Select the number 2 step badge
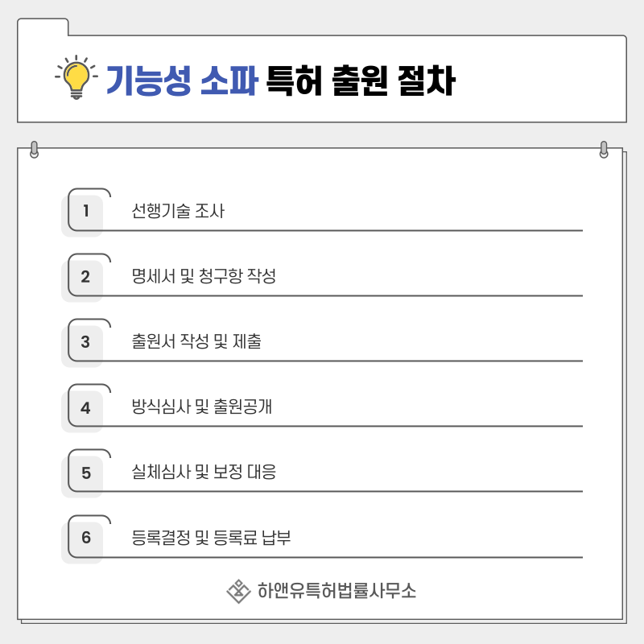This screenshot has width=644, height=644. (85, 277)
